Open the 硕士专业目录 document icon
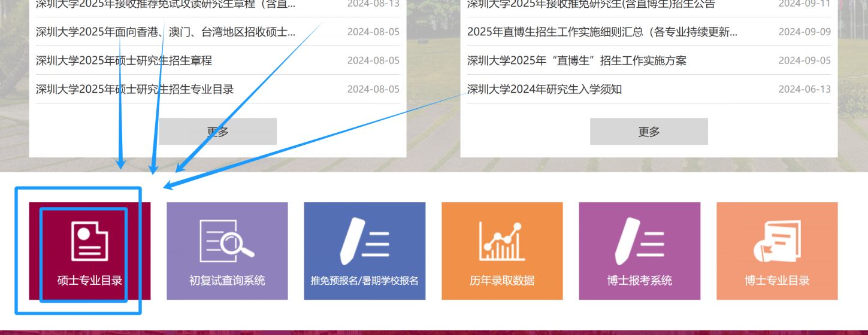The height and width of the screenshot is (335, 868). point(90,240)
